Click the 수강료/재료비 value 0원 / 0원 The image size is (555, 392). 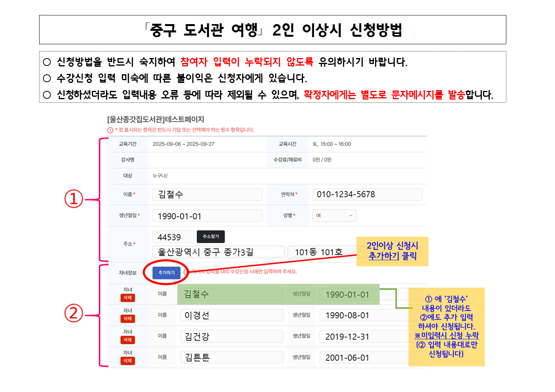[x=322, y=160]
